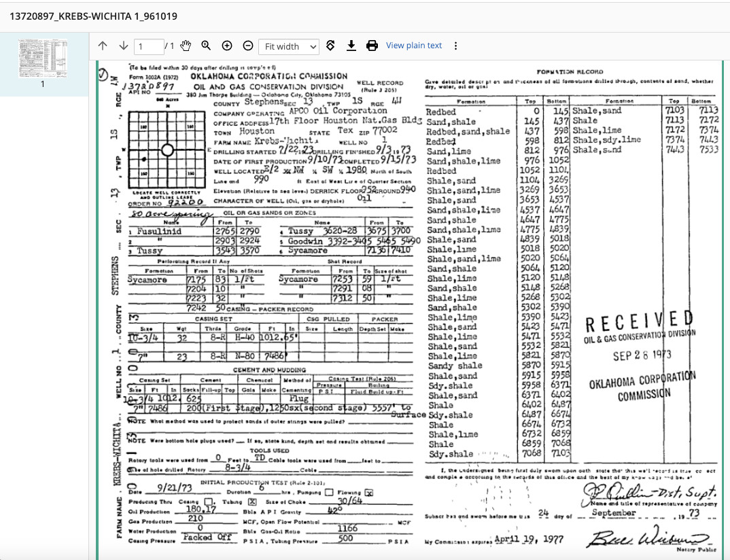Click the September month entry
This screenshot has width=730, height=560.
614,512
